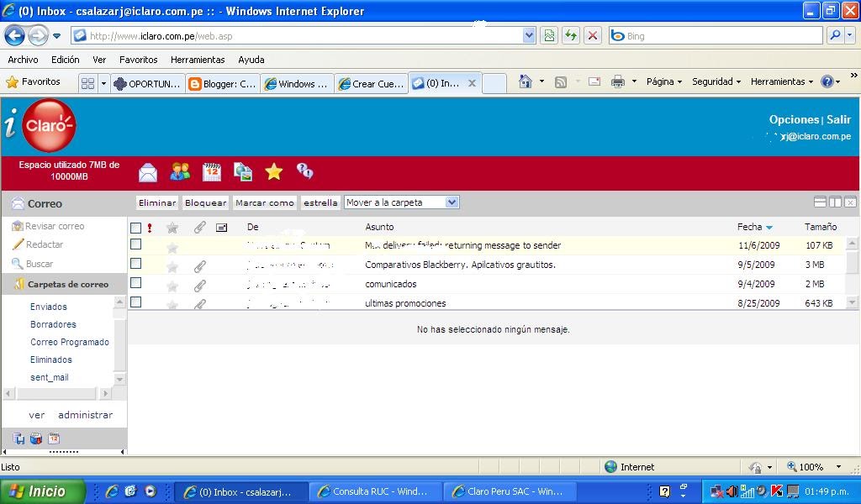Open the calendar icon on red toolbar

[211, 171]
